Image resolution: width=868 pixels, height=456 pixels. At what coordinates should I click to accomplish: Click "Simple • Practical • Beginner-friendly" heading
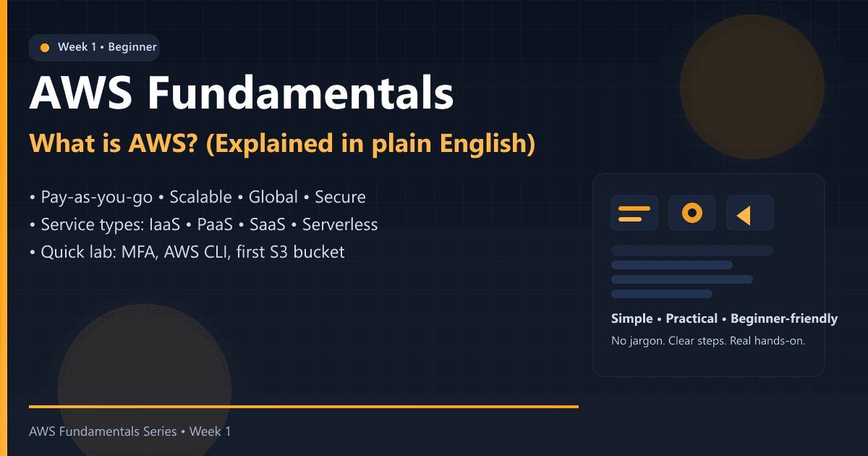tap(724, 318)
